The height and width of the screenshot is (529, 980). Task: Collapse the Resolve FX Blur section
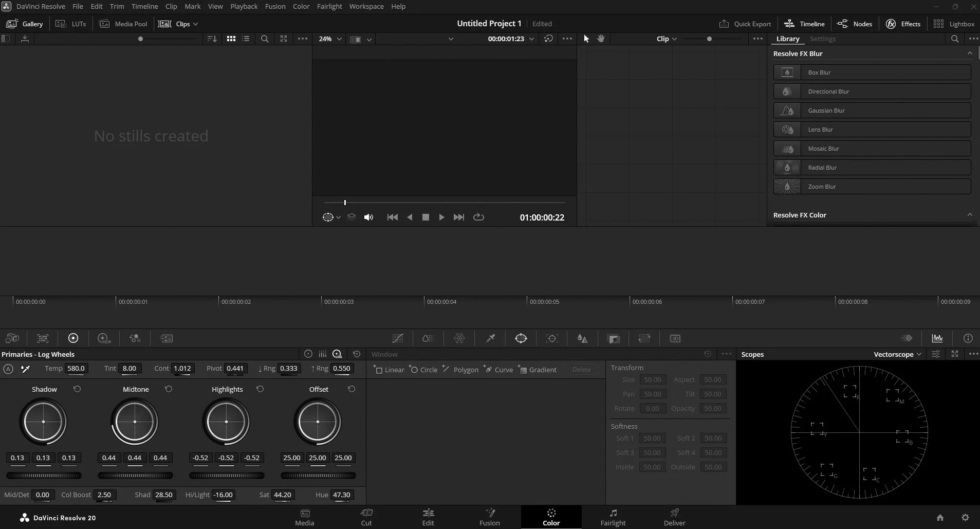tap(970, 53)
